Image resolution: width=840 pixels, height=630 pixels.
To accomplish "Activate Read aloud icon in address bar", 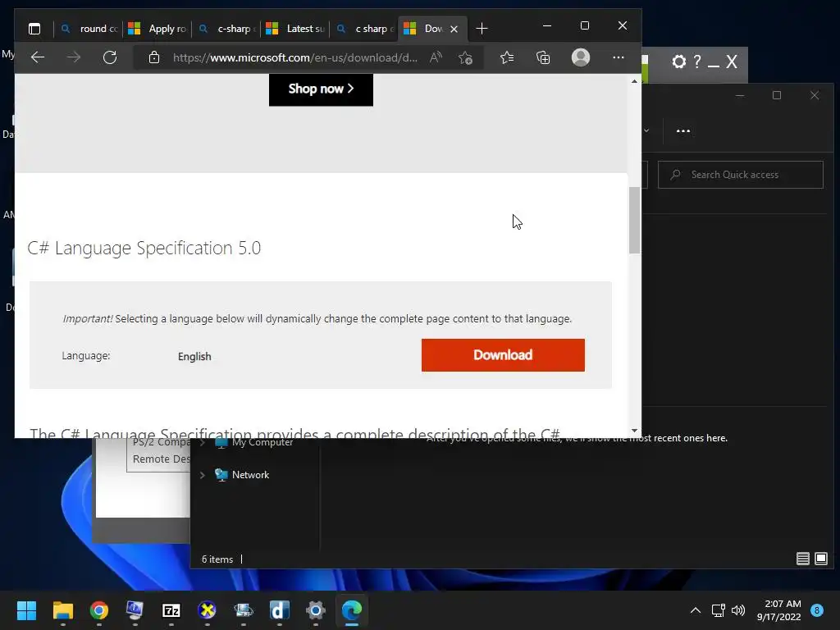I will coord(436,57).
